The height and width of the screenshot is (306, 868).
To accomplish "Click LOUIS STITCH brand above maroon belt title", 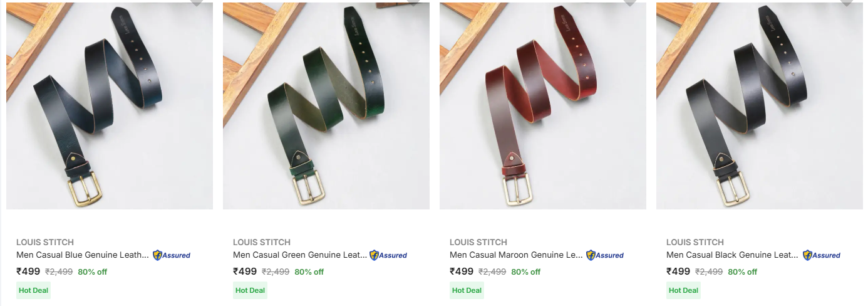I will point(478,242).
